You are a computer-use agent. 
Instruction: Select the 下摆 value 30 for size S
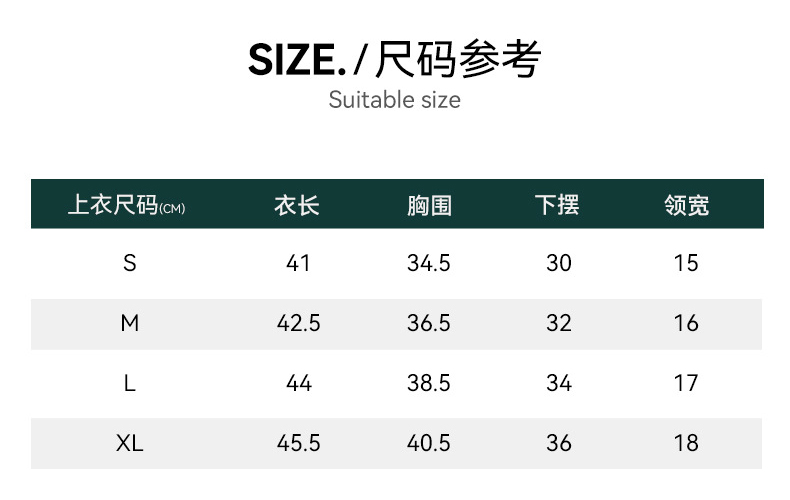559,263
